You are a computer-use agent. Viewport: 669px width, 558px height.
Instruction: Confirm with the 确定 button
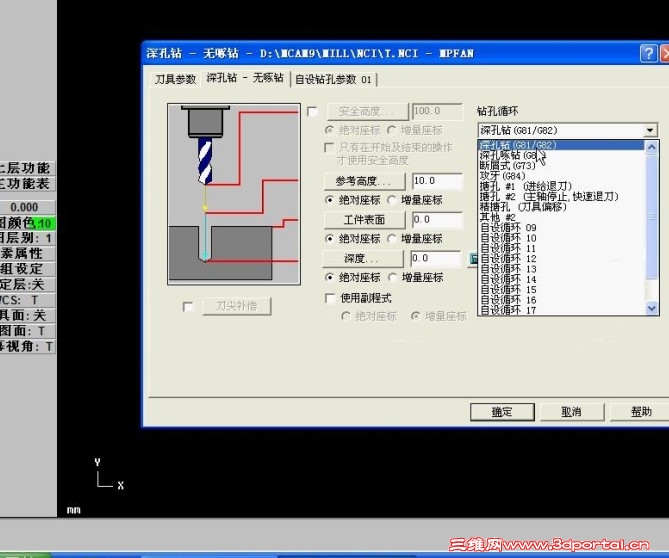tap(502, 412)
